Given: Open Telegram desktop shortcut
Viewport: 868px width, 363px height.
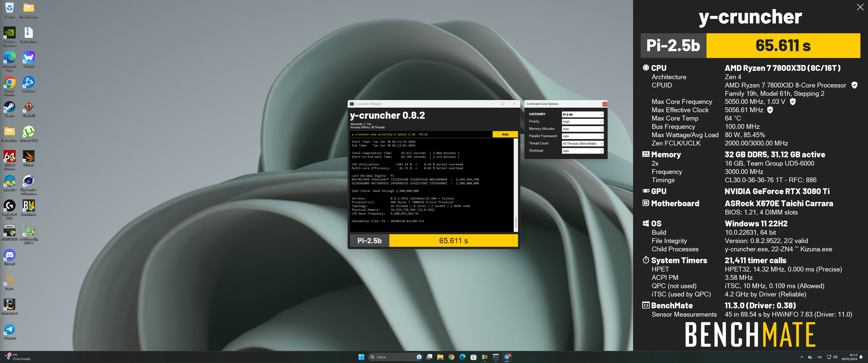Looking at the screenshot, I should click(9, 331).
